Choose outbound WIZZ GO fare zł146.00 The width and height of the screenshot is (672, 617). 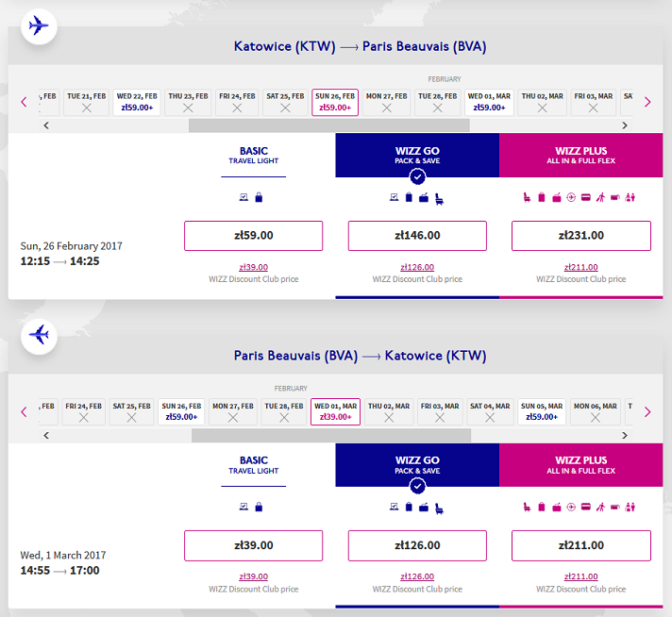(417, 236)
